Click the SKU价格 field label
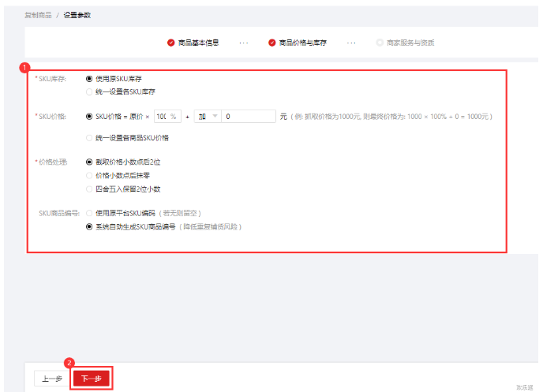The height and width of the screenshot is (392, 543). tap(52, 117)
